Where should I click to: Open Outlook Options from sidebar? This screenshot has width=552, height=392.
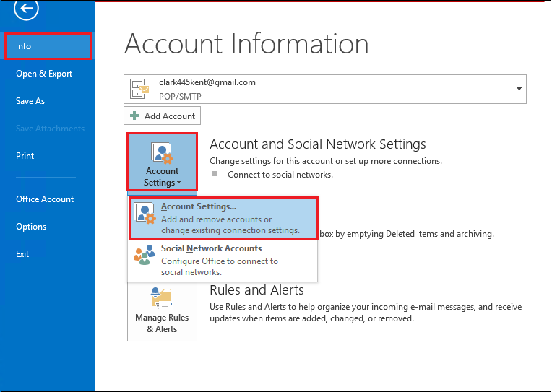pyautogui.click(x=31, y=227)
